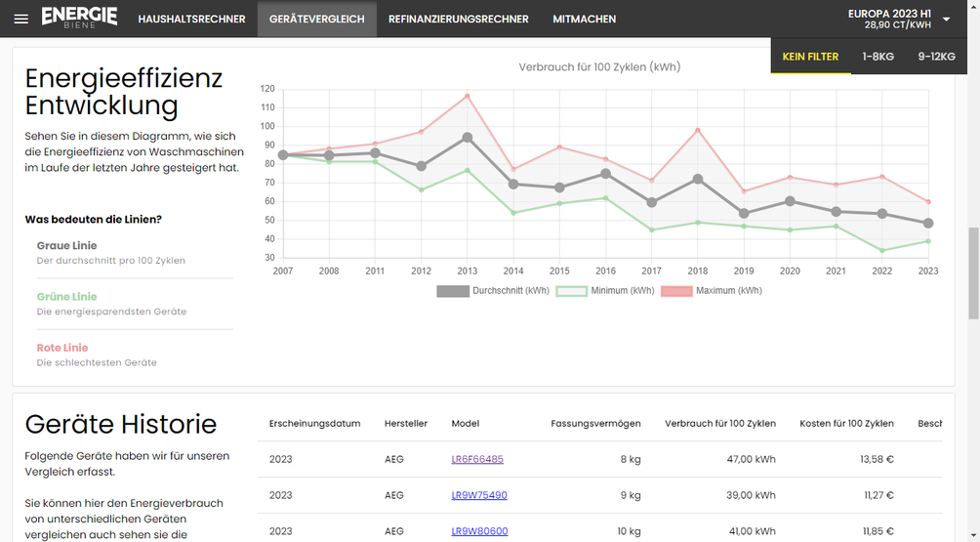This screenshot has width=980, height=542.
Task: Open model link LR9W80600
Action: [x=479, y=531]
